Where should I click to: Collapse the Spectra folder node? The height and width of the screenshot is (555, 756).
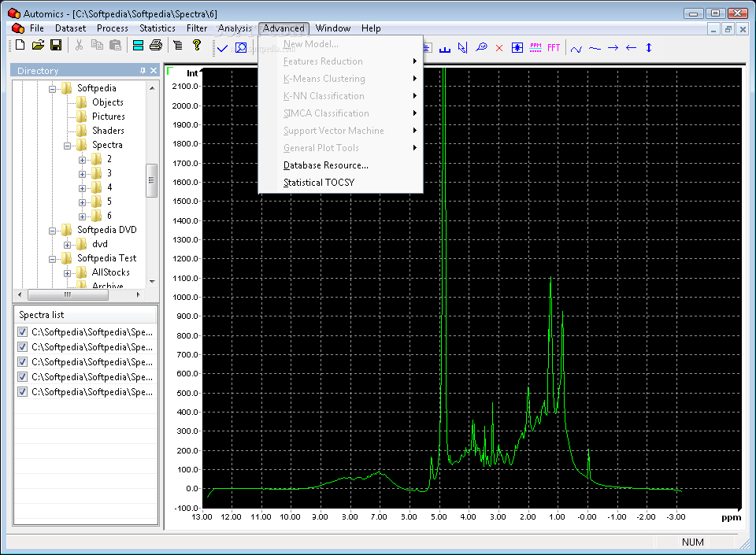[68, 146]
